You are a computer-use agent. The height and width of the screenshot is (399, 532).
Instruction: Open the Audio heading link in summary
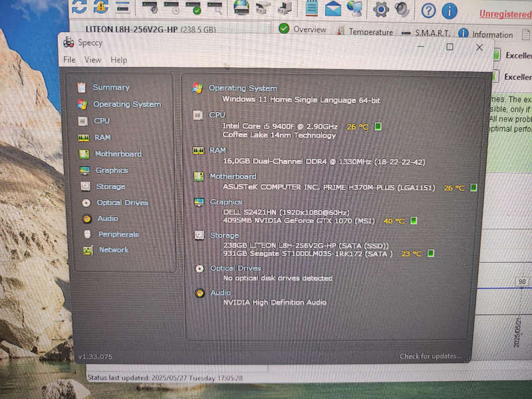221,293
